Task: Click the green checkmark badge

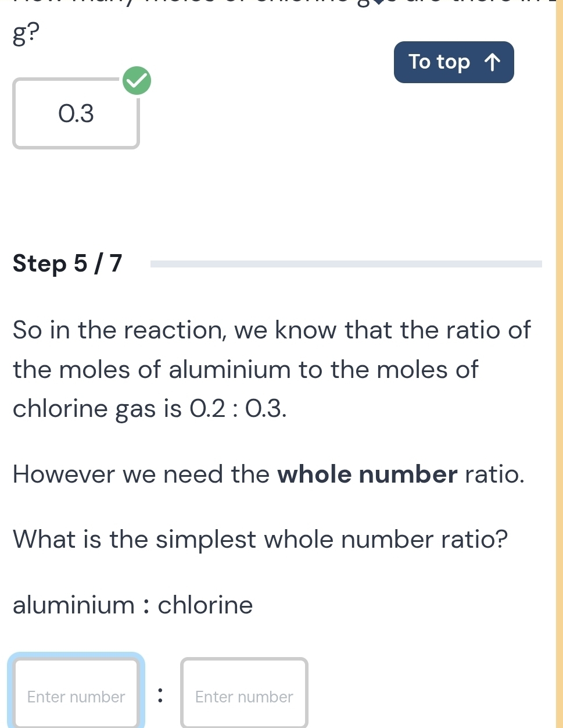Action: 137,81
